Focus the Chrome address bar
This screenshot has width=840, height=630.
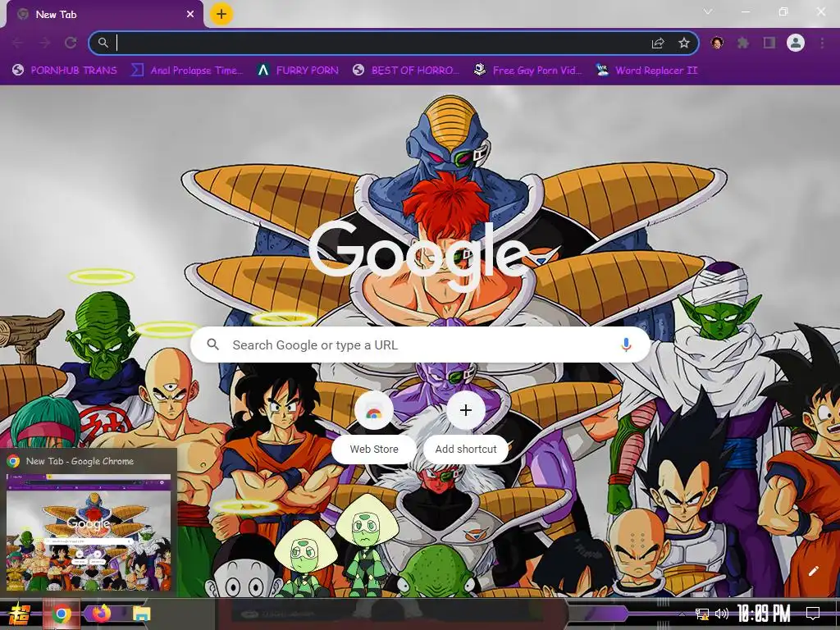click(x=394, y=43)
